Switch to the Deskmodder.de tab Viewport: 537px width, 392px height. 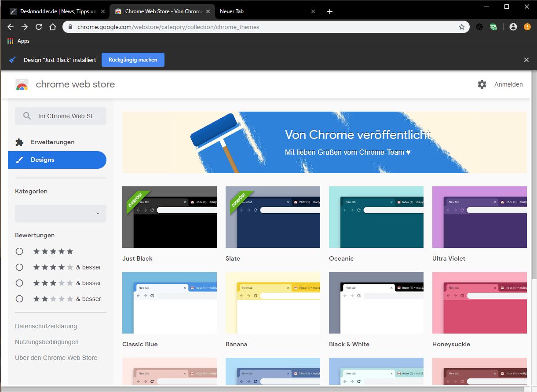point(57,11)
